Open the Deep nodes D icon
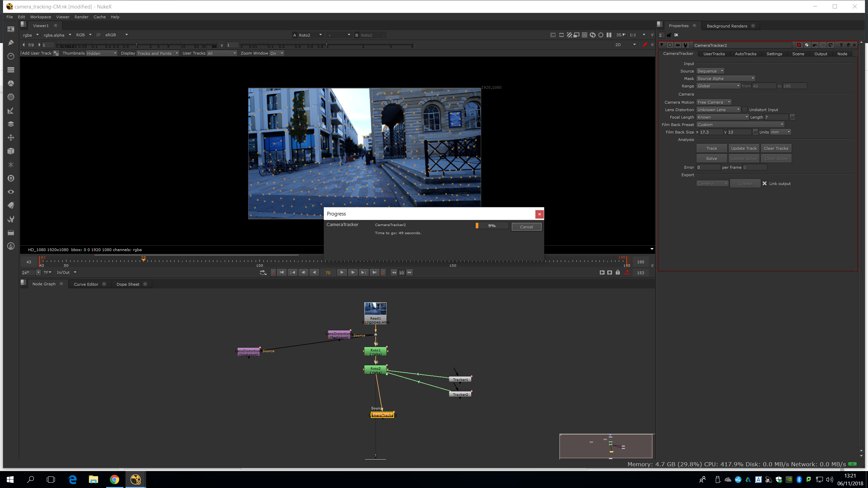 coord(11,178)
